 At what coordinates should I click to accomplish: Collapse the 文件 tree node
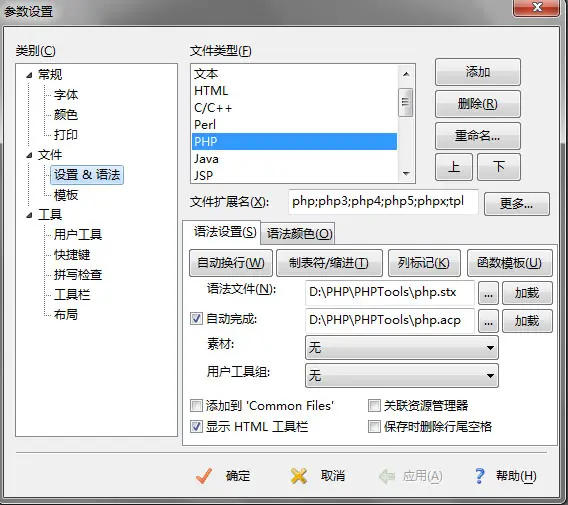click(29, 155)
